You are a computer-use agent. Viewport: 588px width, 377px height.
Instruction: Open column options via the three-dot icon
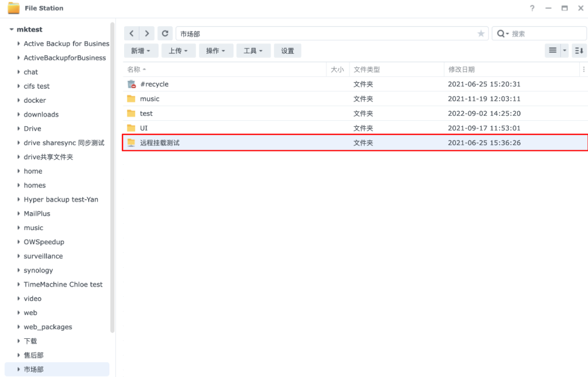583,69
